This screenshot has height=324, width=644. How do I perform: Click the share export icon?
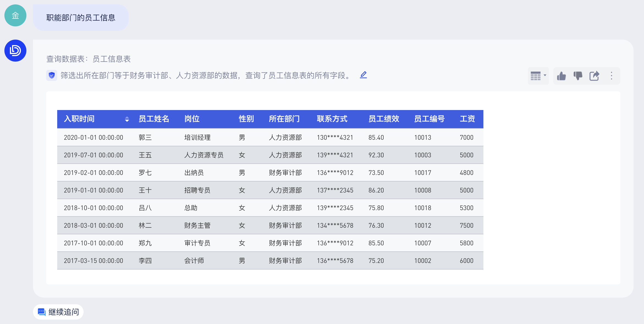point(594,76)
